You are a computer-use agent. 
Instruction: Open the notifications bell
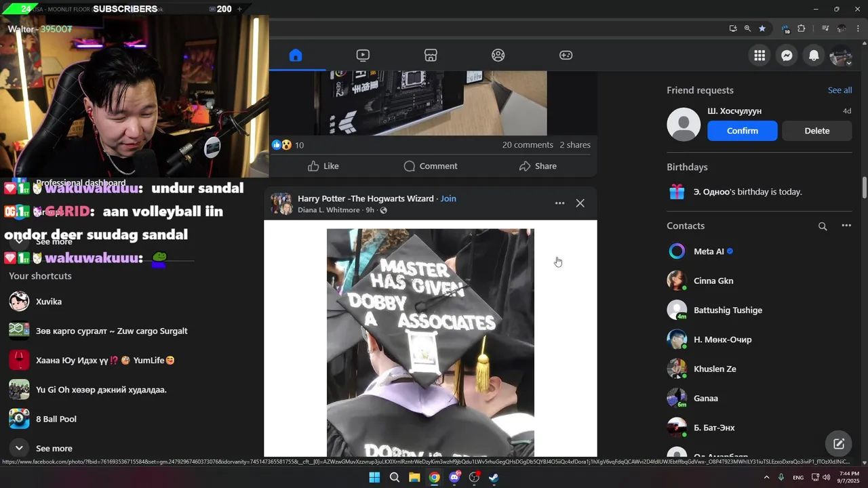point(814,56)
